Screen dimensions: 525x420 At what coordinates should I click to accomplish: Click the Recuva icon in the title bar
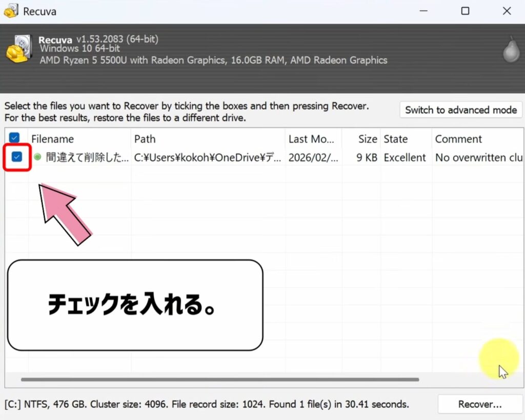(x=10, y=11)
